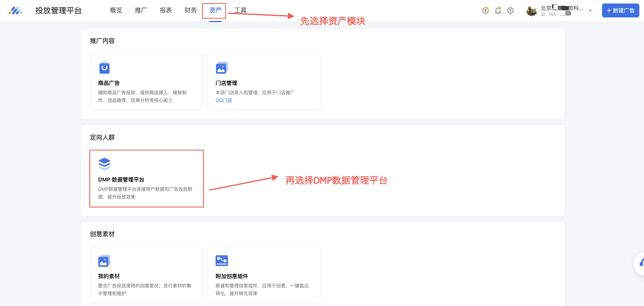644x306 pixels.
Task: Click the 创意素材 section heading
Action: point(103,234)
